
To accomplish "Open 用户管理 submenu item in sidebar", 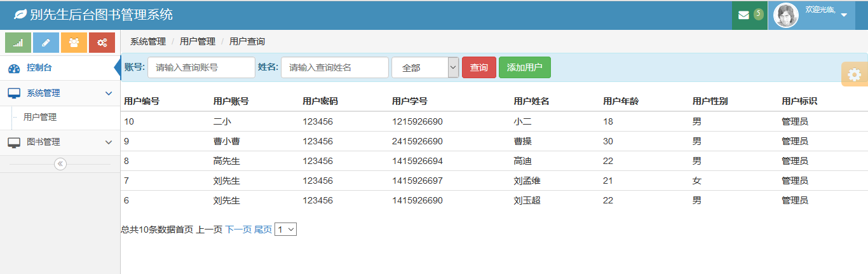I will click(x=40, y=118).
